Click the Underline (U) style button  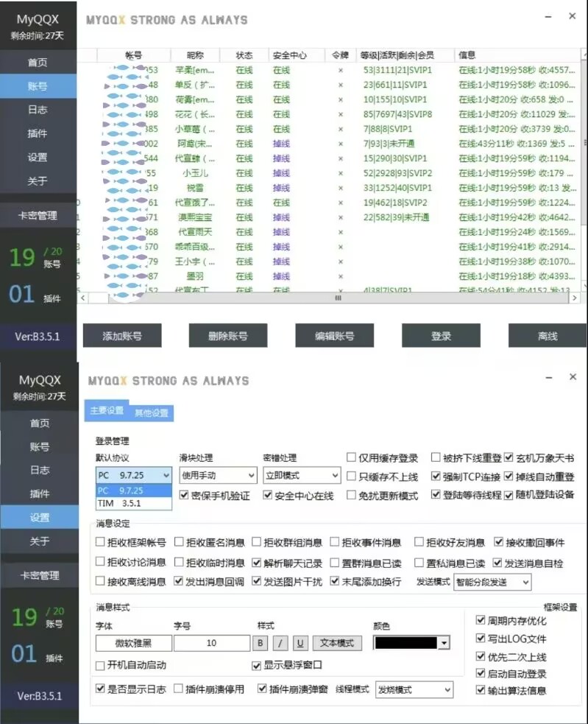tap(300, 643)
